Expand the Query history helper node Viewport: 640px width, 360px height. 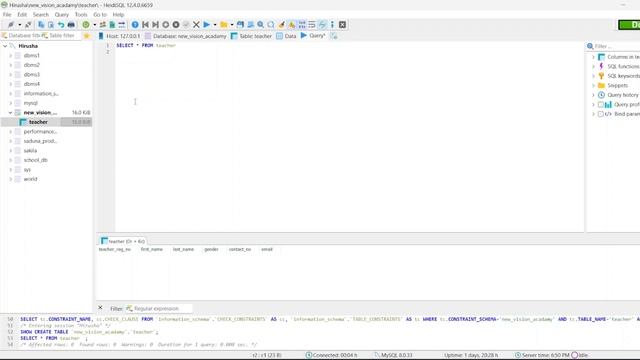click(x=593, y=95)
